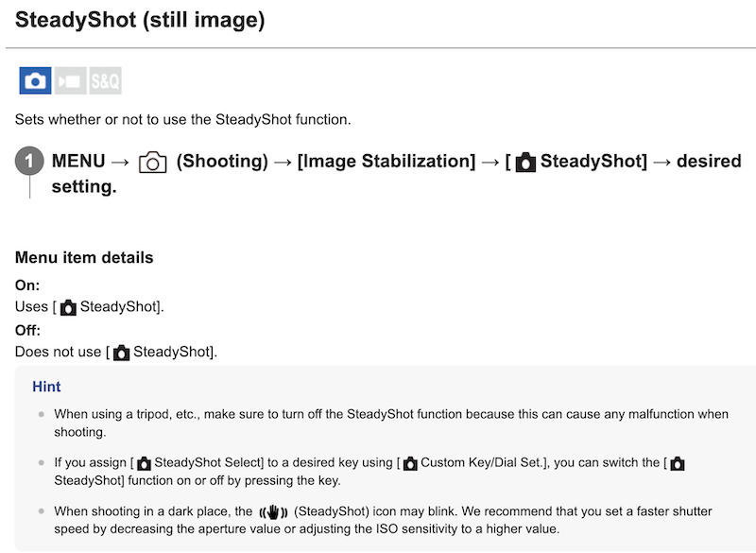Screen dimensions: 756x553
Task: Click the "Menu item details" heading
Action: (x=84, y=257)
